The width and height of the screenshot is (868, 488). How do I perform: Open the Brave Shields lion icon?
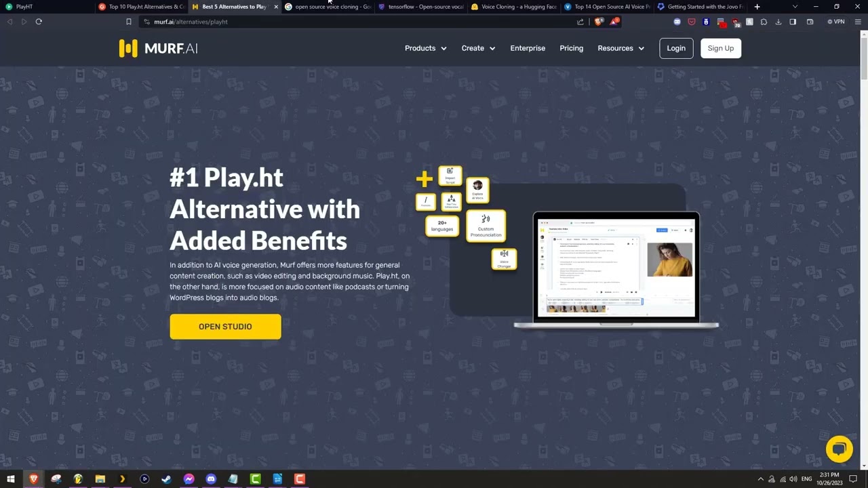click(x=598, y=22)
